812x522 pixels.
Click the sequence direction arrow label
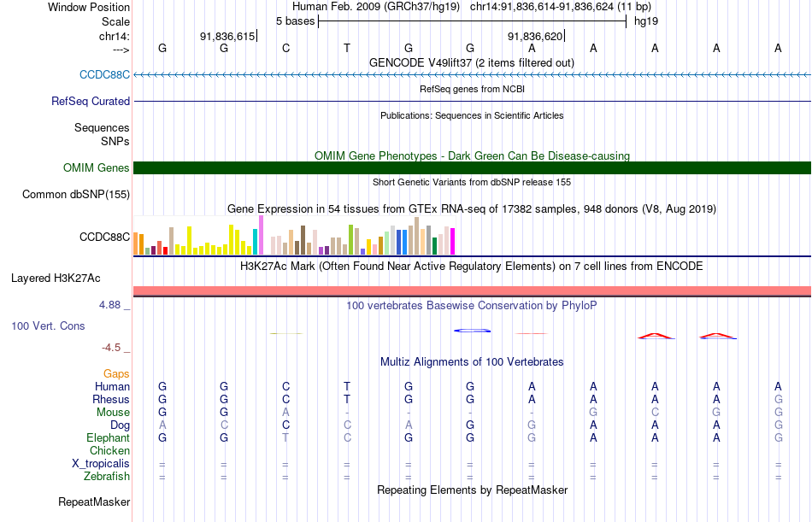tap(121, 50)
